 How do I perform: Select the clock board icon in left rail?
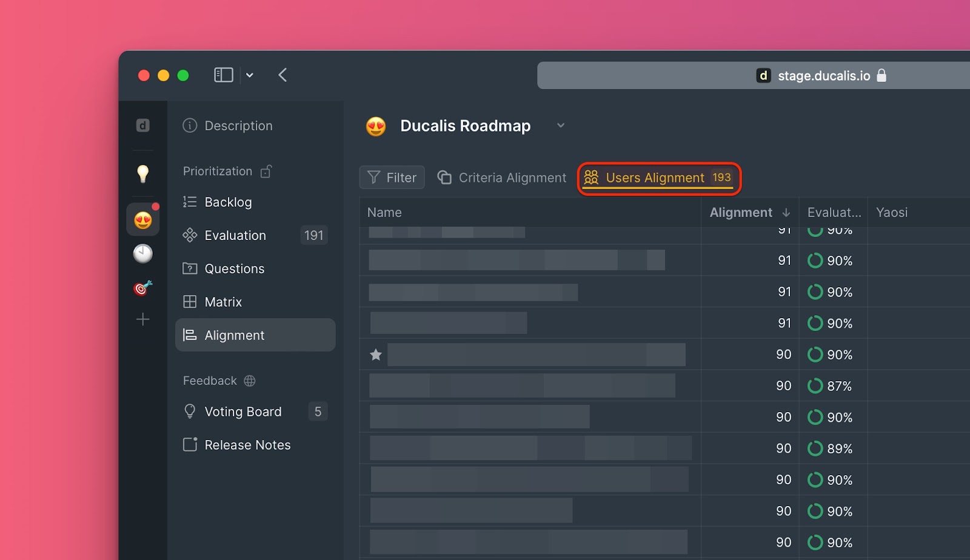click(143, 254)
